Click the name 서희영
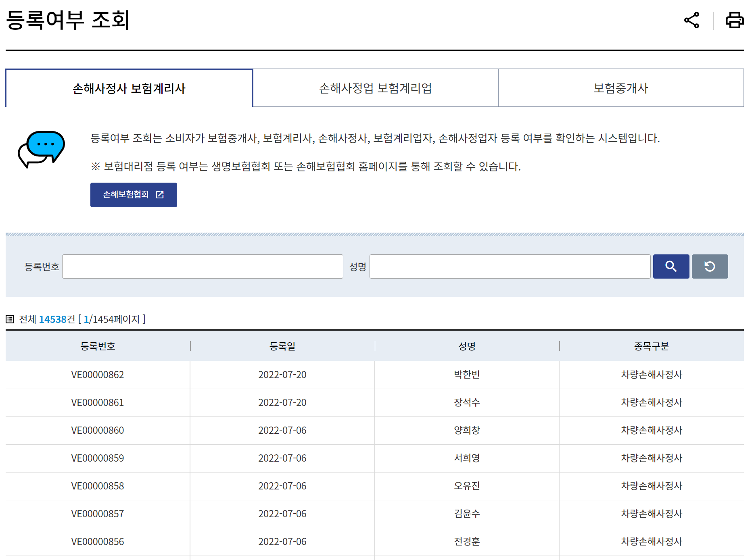 tap(467, 458)
